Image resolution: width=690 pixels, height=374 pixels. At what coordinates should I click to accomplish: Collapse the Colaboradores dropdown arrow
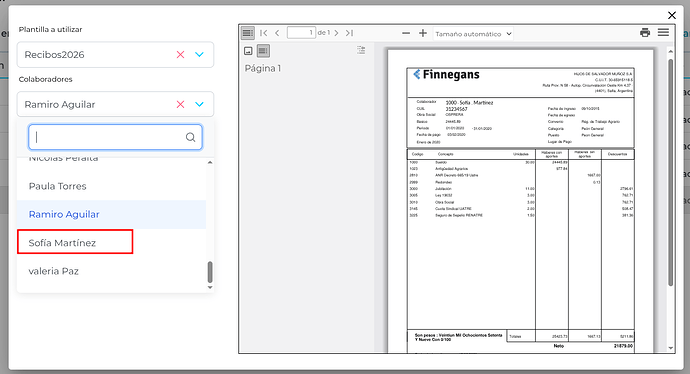tap(199, 104)
